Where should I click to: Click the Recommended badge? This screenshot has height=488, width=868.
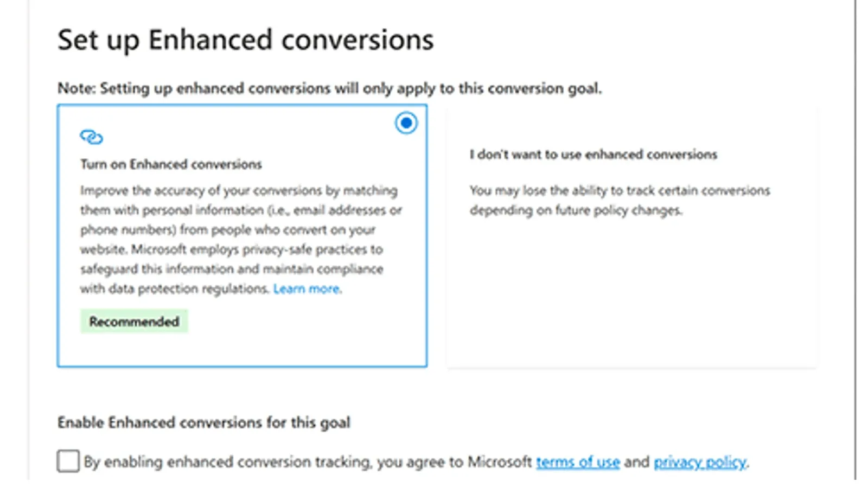134,321
